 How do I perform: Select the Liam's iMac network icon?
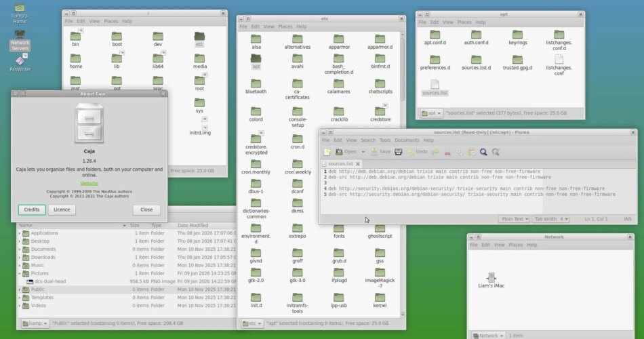pos(491,278)
